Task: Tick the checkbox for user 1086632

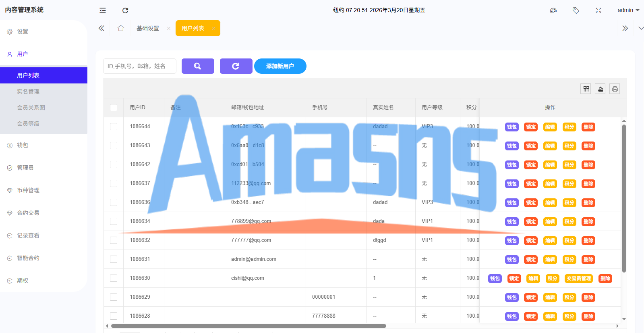Action: coord(114,240)
